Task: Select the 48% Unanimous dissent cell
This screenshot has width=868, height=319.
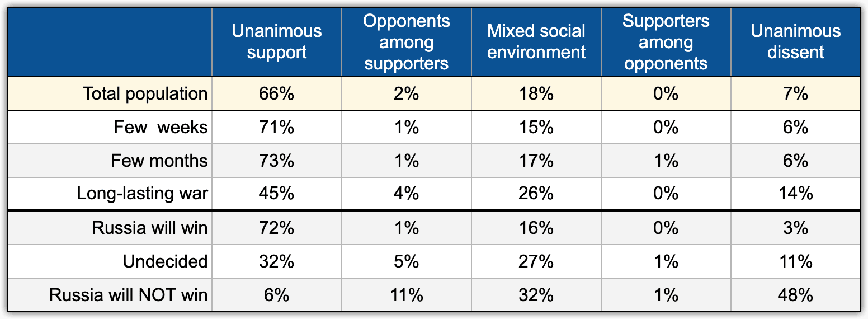Action: point(796,295)
